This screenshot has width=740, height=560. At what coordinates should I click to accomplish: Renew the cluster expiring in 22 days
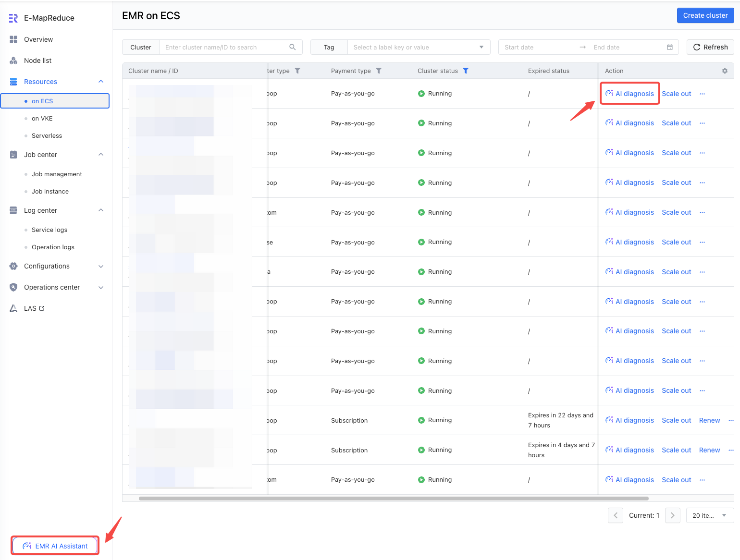[x=709, y=420]
